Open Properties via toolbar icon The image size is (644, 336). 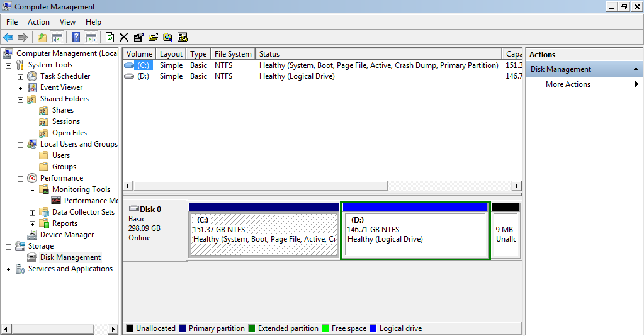138,37
